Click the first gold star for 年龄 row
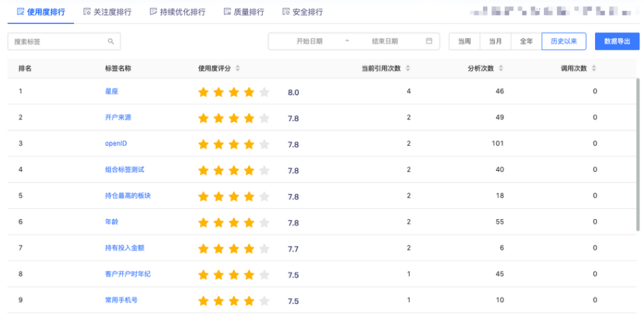 pyautogui.click(x=203, y=222)
